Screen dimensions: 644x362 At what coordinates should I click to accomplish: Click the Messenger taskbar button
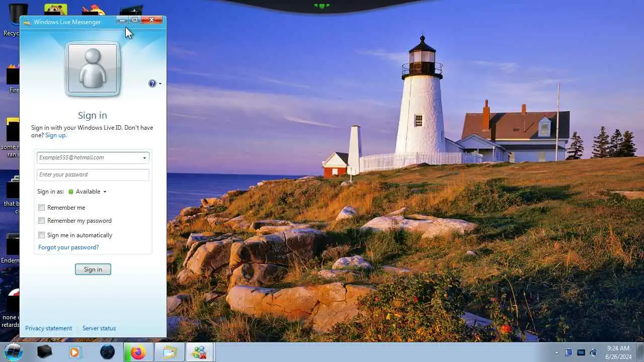[x=200, y=352]
